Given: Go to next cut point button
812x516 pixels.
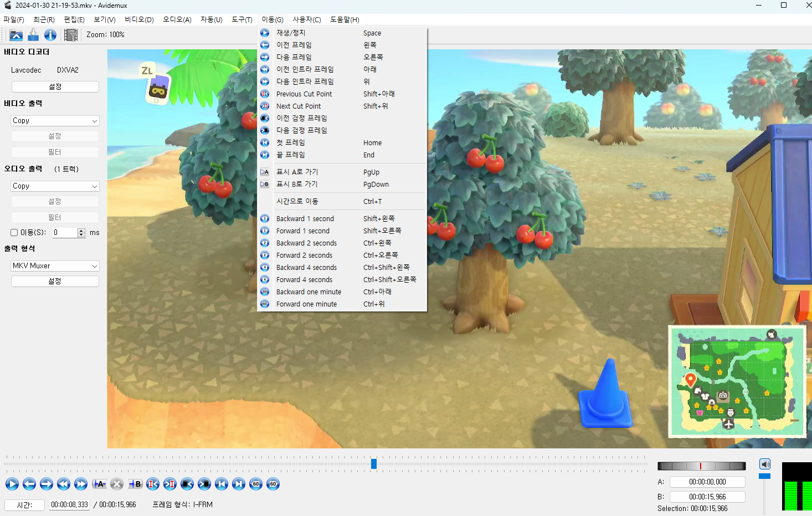Looking at the screenshot, I should [x=170, y=484].
